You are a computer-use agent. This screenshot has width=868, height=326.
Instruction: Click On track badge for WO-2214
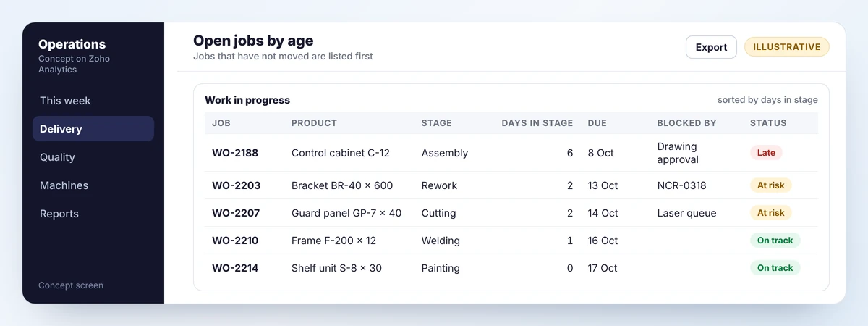coord(775,268)
